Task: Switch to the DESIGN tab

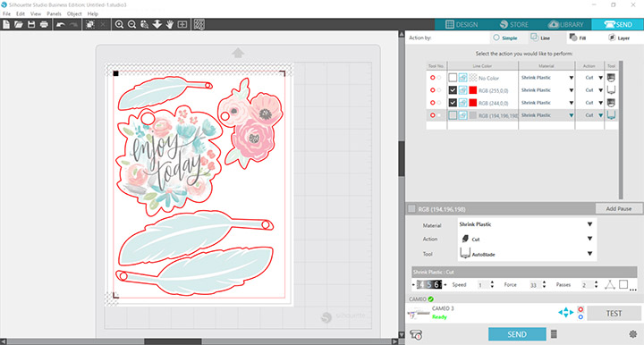Action: tap(462, 25)
